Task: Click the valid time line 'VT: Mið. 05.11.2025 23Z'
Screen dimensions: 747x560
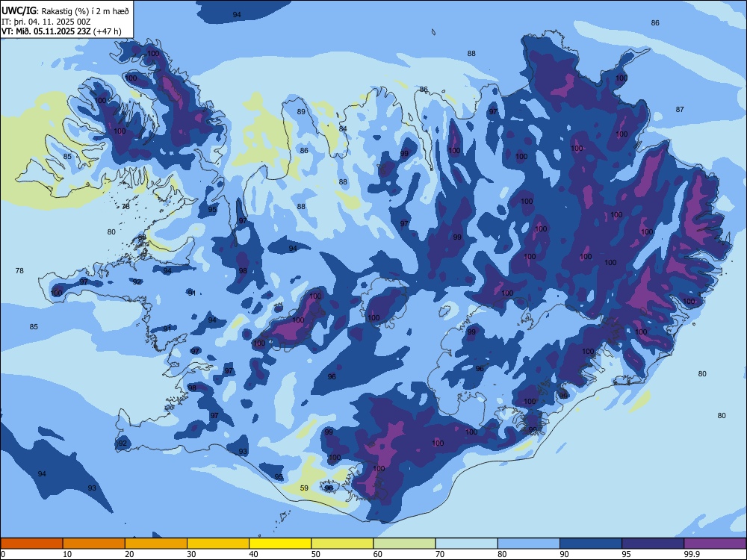Action: [x=46, y=31]
